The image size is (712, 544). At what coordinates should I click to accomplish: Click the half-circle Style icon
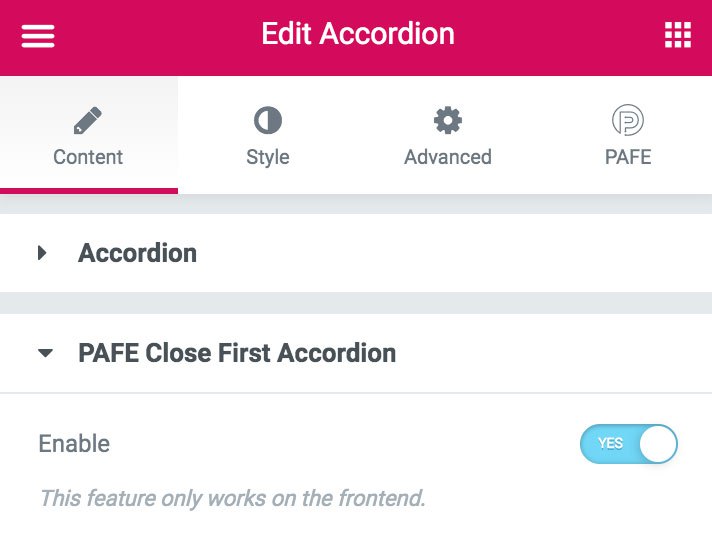coord(268,120)
